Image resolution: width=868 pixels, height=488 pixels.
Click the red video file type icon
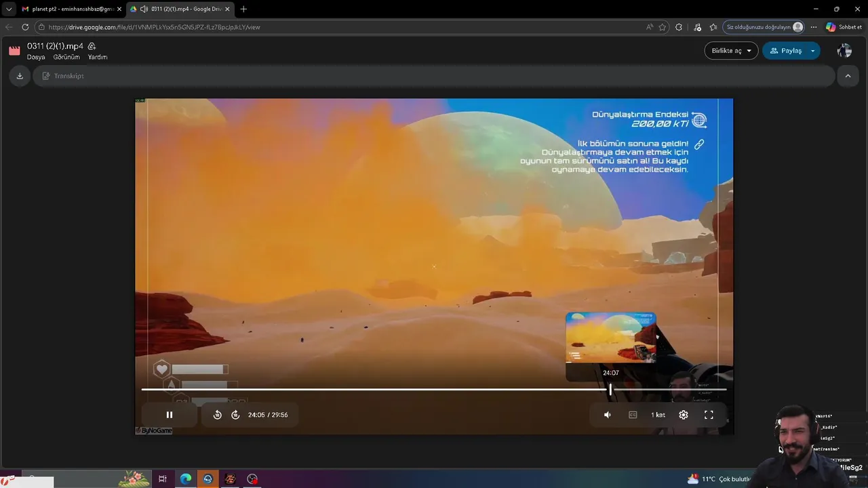click(x=14, y=51)
